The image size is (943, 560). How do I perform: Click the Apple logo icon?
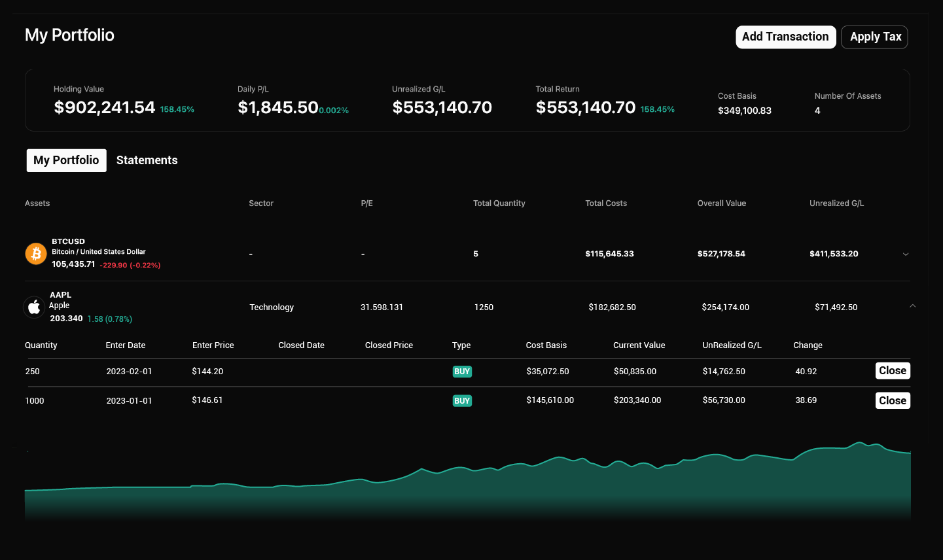coord(34,307)
